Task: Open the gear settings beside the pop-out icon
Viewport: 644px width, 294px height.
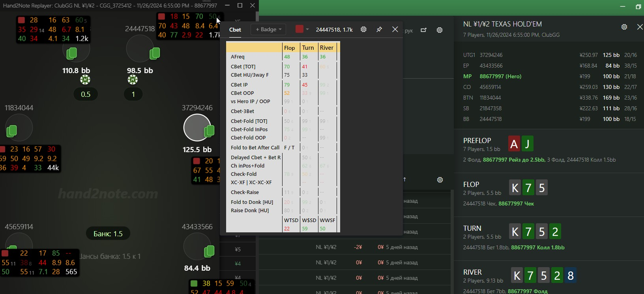Action: [x=440, y=30]
